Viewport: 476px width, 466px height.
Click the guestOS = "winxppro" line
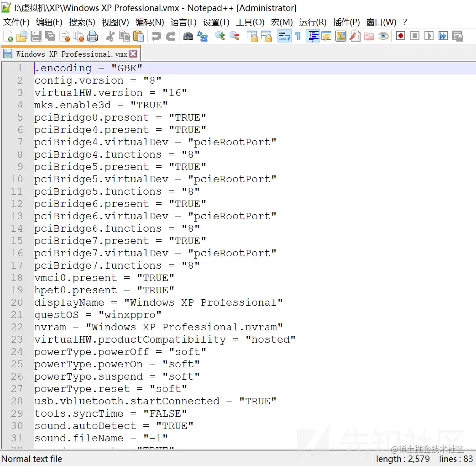[x=98, y=315]
